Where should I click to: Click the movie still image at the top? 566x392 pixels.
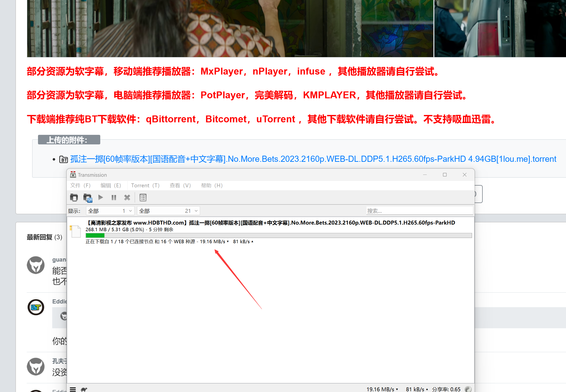230,28
